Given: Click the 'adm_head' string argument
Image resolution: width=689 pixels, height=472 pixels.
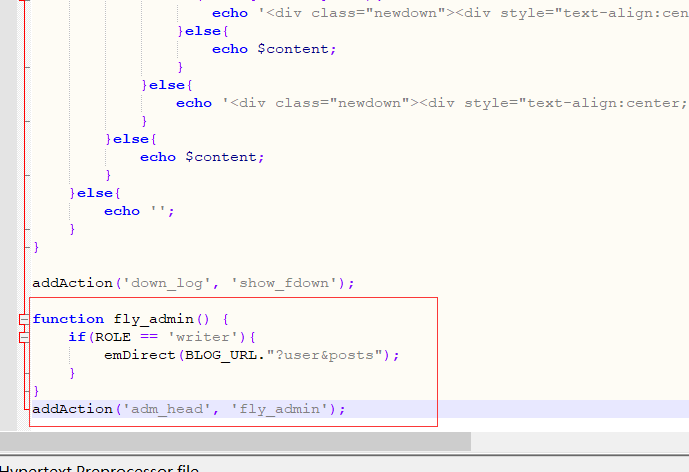Looking at the screenshot, I should coord(167,409).
